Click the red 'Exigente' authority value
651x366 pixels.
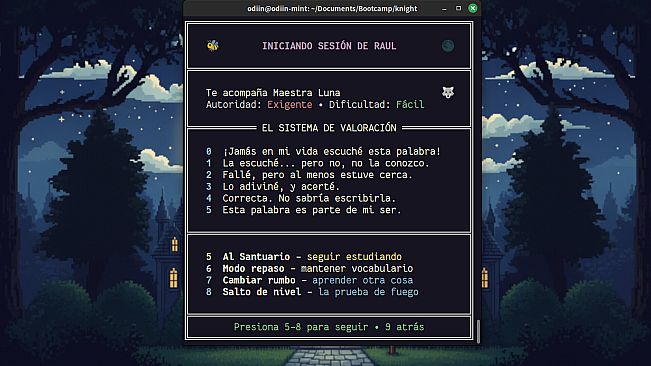pos(289,104)
